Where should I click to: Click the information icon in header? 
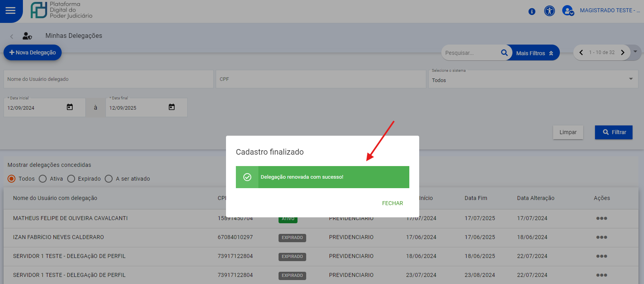tap(532, 11)
